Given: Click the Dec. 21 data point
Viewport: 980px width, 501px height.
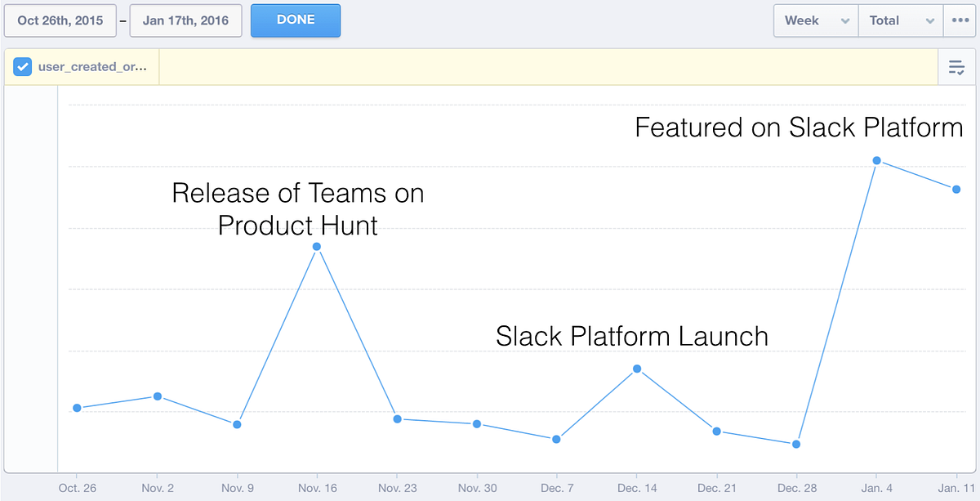Looking at the screenshot, I should [716, 431].
